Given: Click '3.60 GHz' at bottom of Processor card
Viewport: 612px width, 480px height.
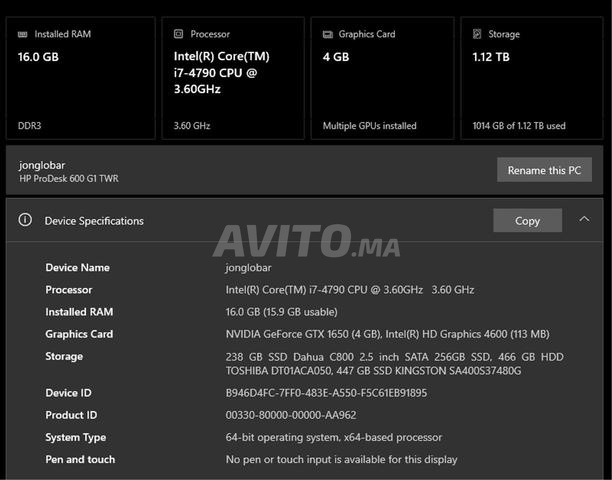Looking at the screenshot, I should point(192,126).
